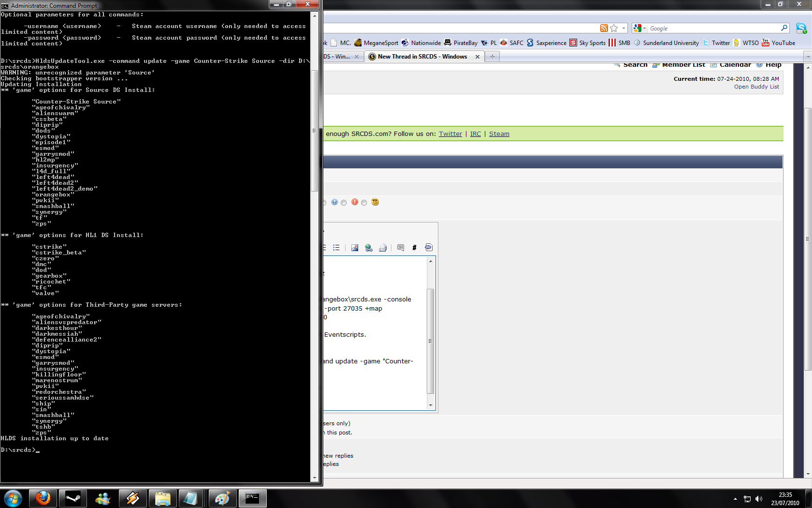This screenshot has height=508, width=812.
Task: Open Firefox from the taskbar
Action: pyautogui.click(x=43, y=498)
